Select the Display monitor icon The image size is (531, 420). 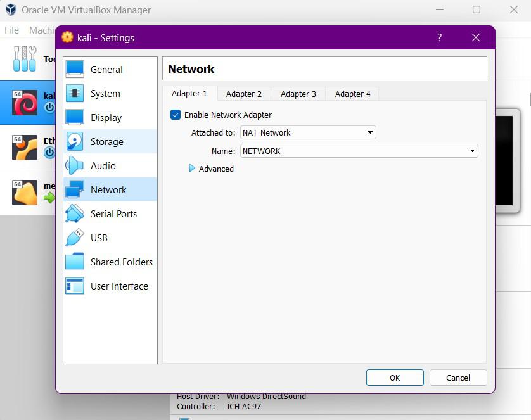pyautogui.click(x=75, y=117)
